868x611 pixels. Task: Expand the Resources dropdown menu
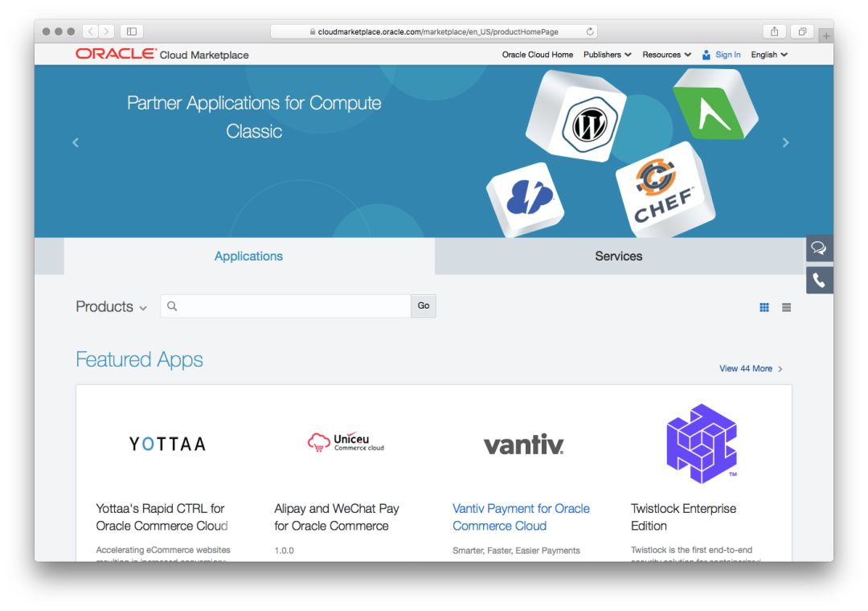click(x=666, y=55)
